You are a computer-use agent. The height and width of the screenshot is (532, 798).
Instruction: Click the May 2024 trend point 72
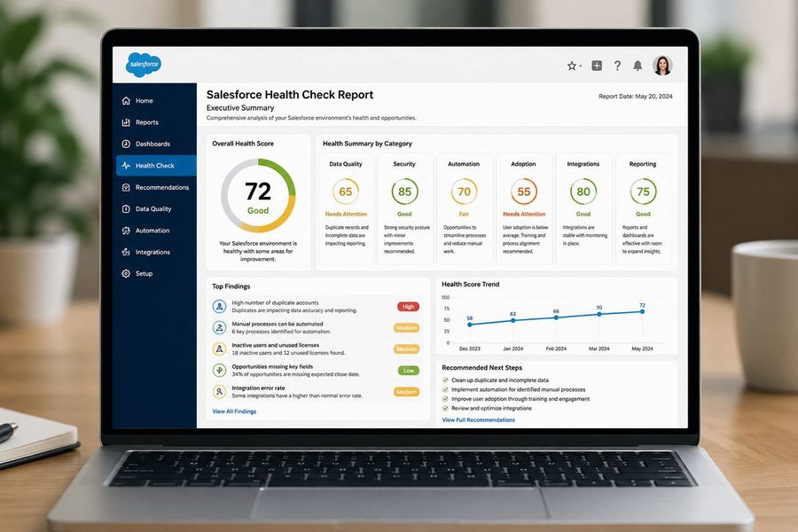tap(642, 311)
